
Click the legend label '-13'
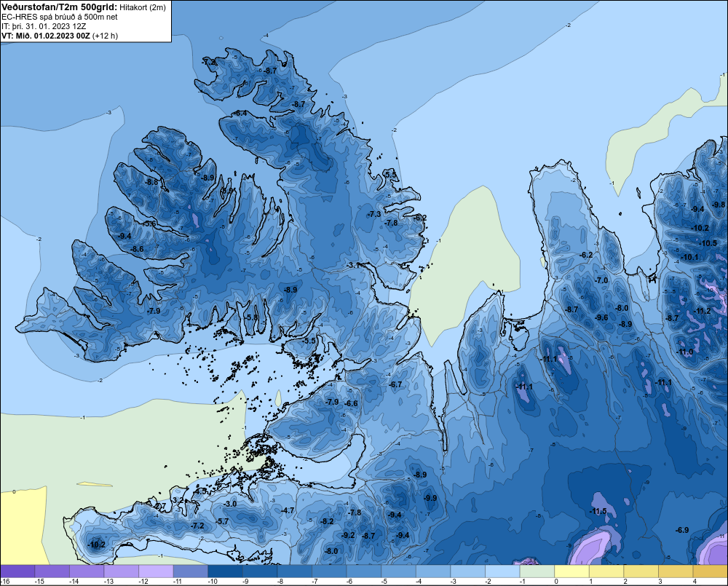pos(108,582)
